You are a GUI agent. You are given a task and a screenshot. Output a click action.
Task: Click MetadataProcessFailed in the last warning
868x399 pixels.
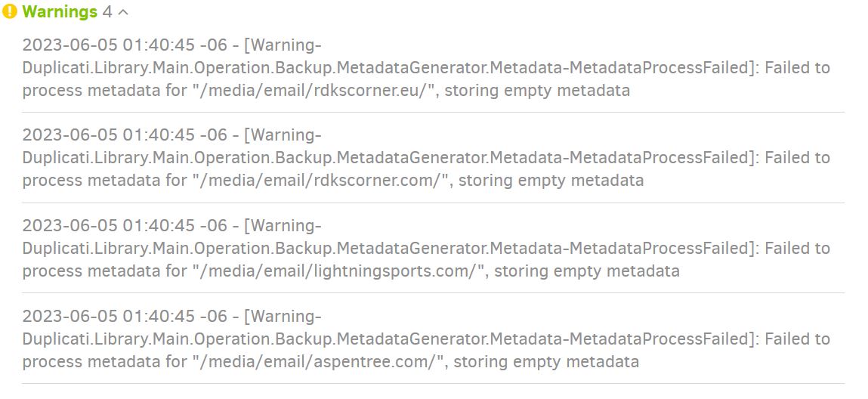661,339
